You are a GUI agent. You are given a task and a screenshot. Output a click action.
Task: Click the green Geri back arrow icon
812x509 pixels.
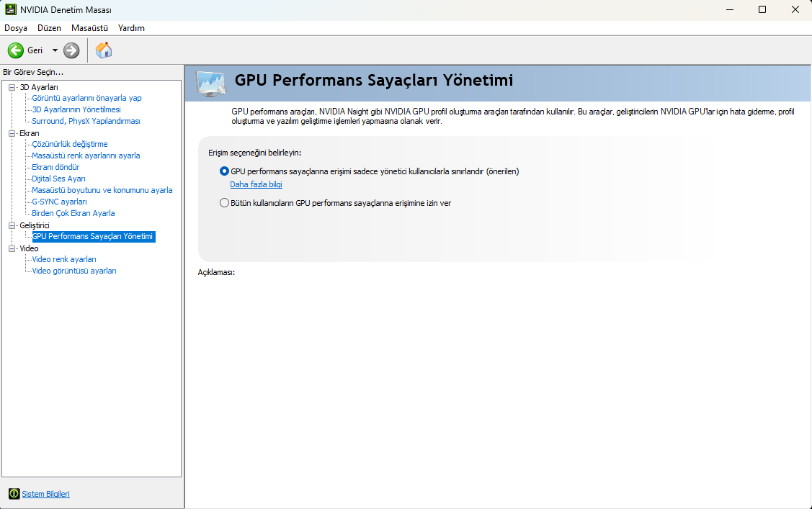tap(16, 50)
